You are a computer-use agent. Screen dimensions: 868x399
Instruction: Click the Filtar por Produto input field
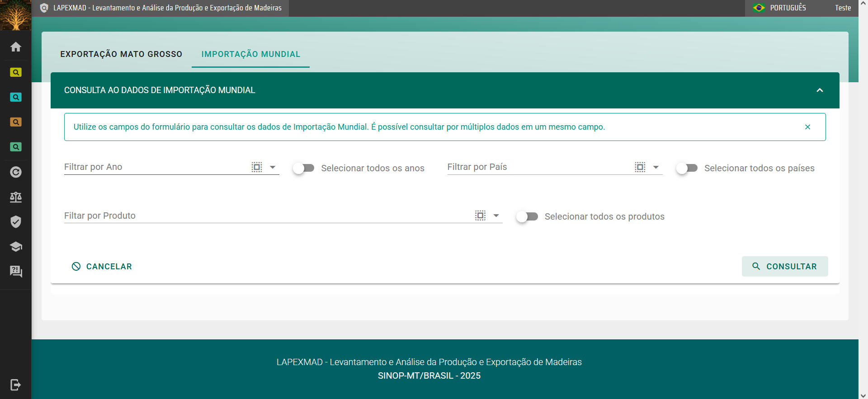point(267,216)
